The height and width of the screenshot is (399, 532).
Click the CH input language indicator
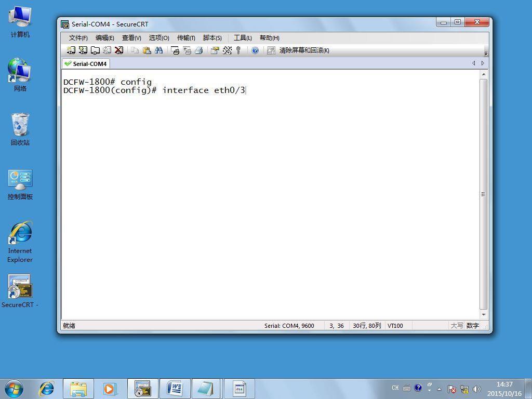click(x=395, y=388)
